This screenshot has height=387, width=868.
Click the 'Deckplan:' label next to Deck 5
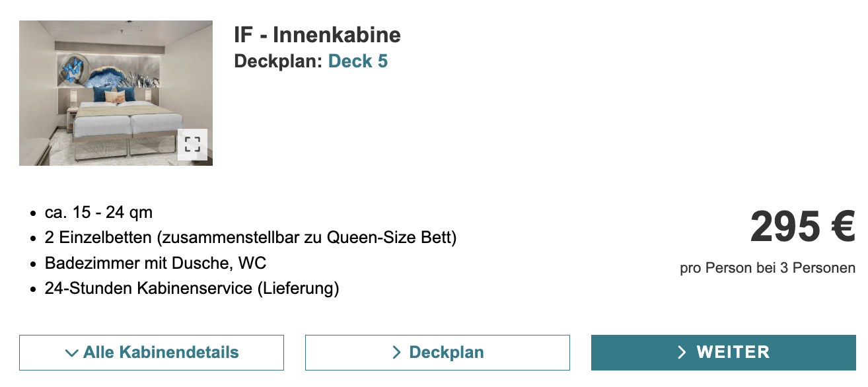point(278,61)
